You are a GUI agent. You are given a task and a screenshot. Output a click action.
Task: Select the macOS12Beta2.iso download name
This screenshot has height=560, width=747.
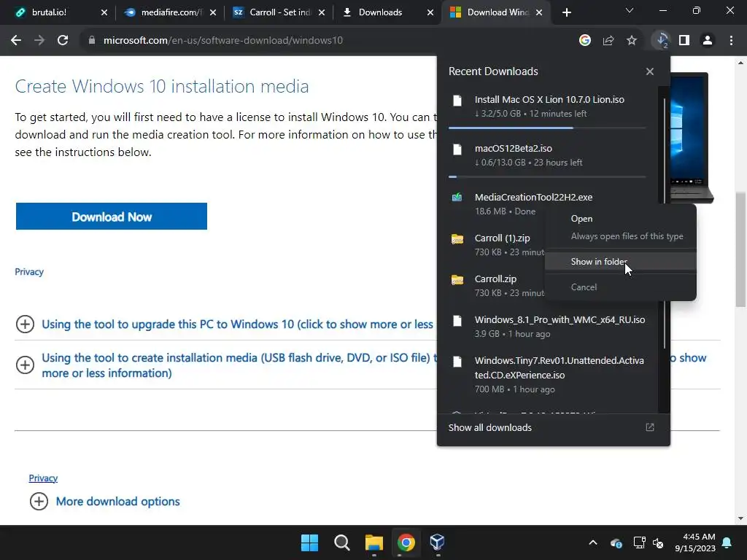click(513, 149)
